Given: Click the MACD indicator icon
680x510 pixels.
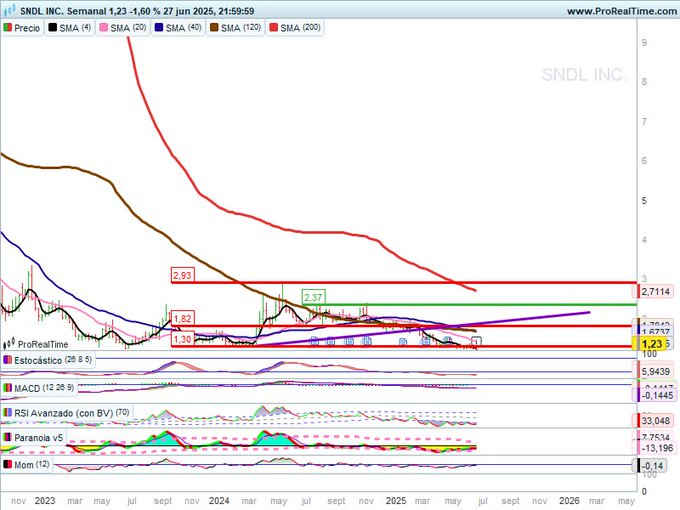Looking at the screenshot, I should click(x=7, y=388).
